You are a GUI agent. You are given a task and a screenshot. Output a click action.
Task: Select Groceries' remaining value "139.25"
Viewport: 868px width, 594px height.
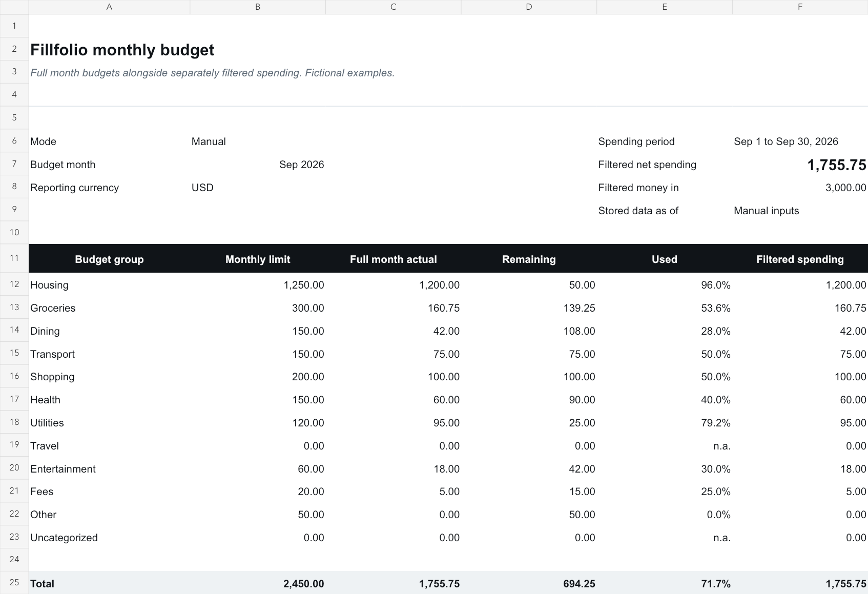[x=580, y=308]
